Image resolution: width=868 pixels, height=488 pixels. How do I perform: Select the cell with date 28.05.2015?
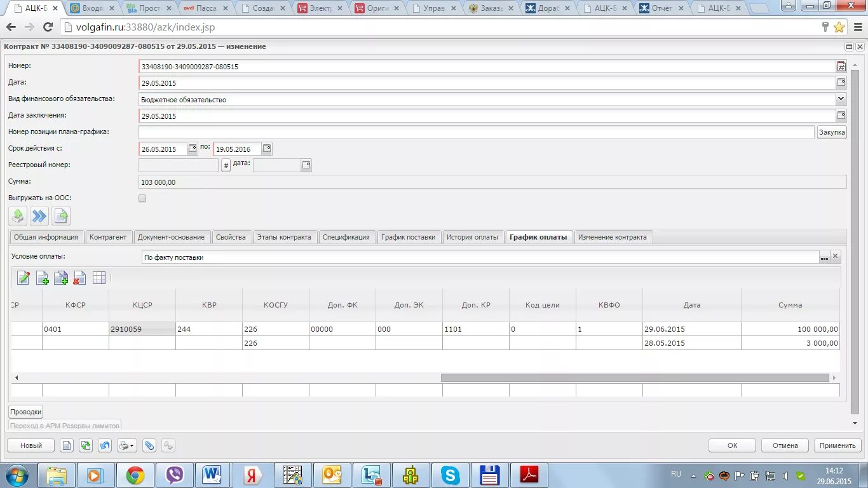click(x=692, y=343)
